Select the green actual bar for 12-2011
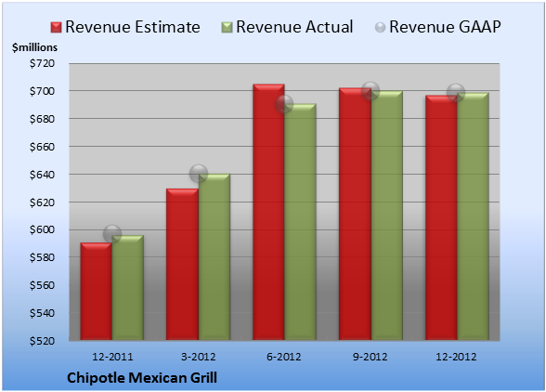The width and height of the screenshot is (546, 392). coord(128,287)
